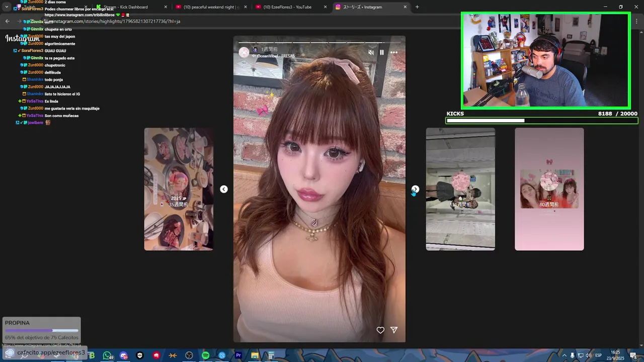This screenshot has height=362, width=644.
Task: Share the story via paper plane icon
Action: point(394,330)
